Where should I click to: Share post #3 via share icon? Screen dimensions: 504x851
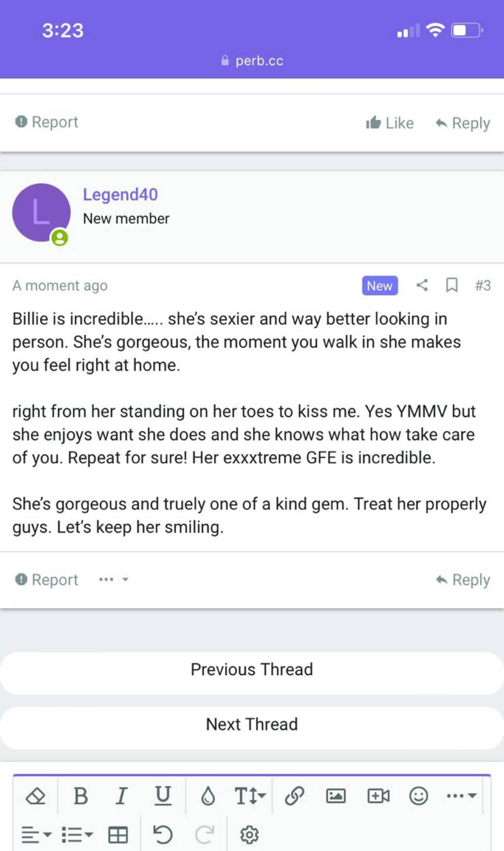(x=422, y=285)
